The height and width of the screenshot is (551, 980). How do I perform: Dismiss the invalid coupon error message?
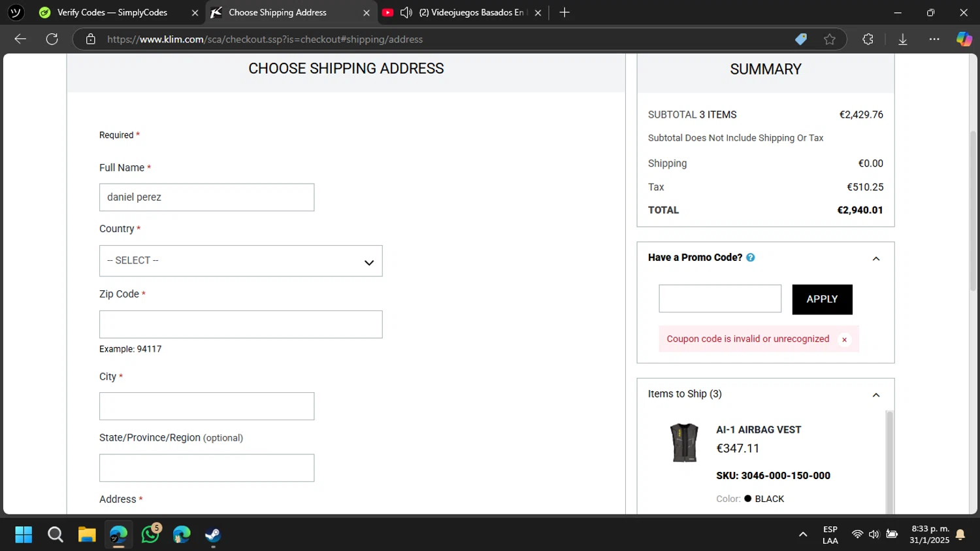[844, 339]
